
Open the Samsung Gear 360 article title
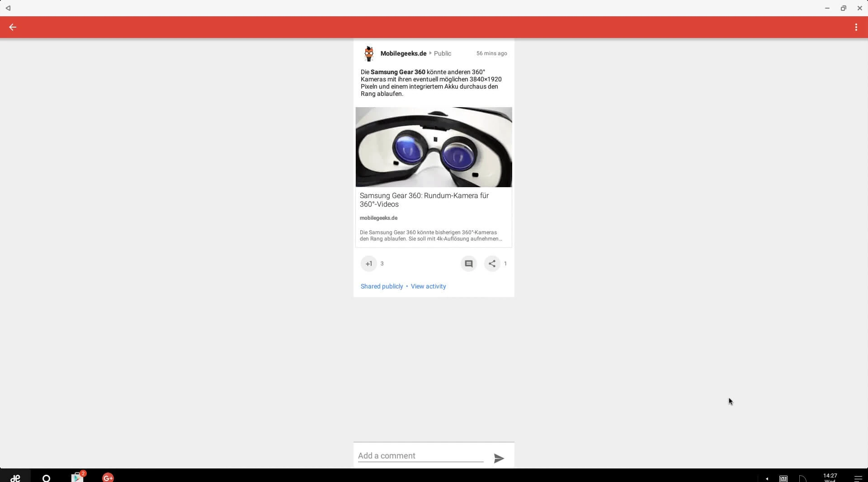click(424, 200)
